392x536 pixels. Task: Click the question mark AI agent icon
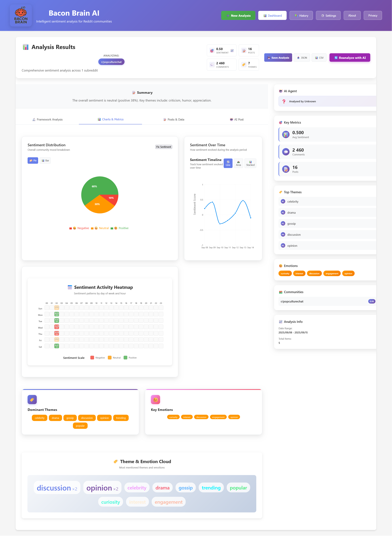click(x=284, y=101)
